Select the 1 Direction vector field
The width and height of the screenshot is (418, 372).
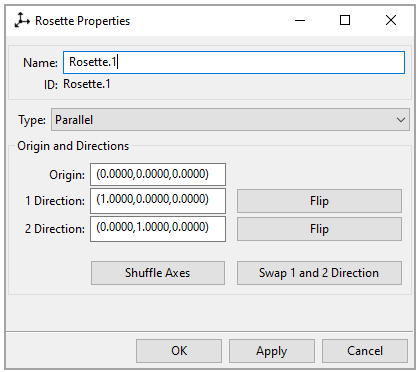[x=158, y=201]
